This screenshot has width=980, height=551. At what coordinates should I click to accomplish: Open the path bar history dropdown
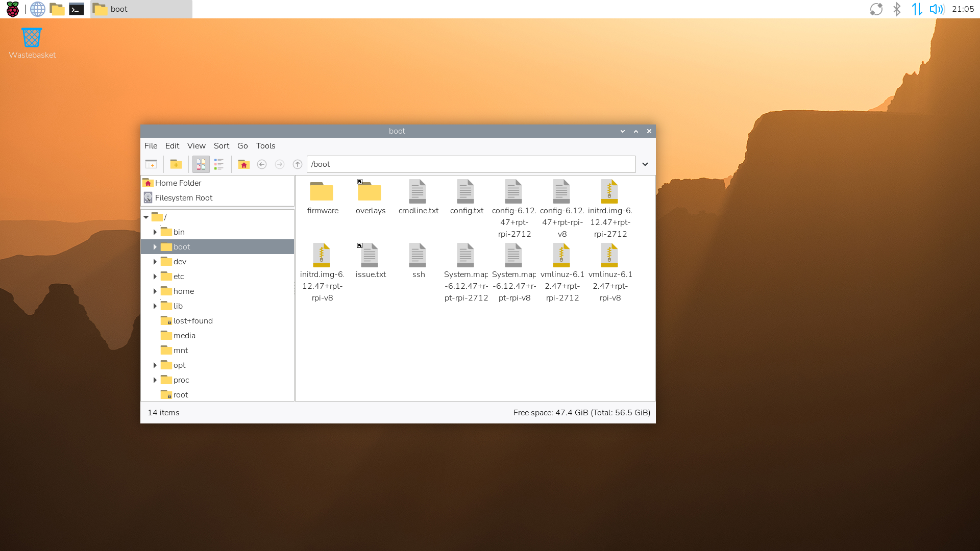645,164
